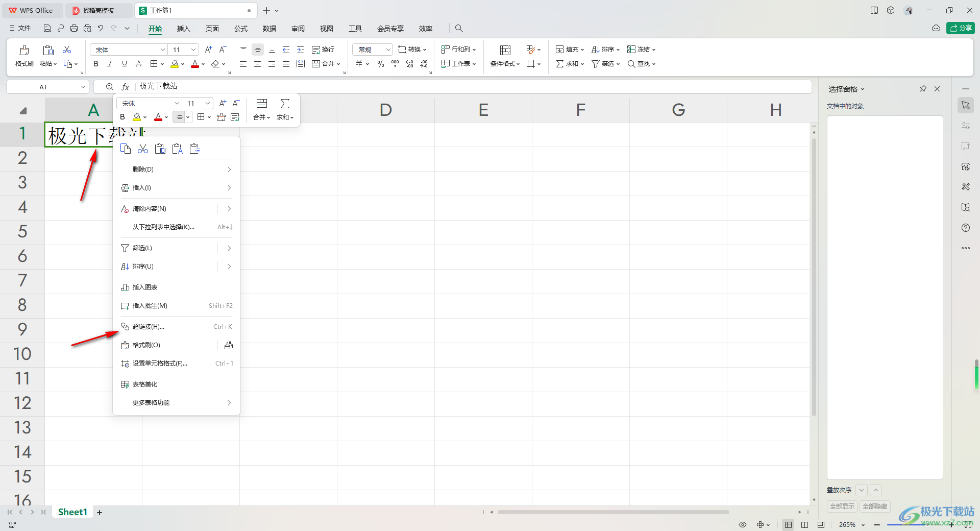This screenshot has height=531, width=980.
Task: Increase decimal places icon
Action: (409, 64)
